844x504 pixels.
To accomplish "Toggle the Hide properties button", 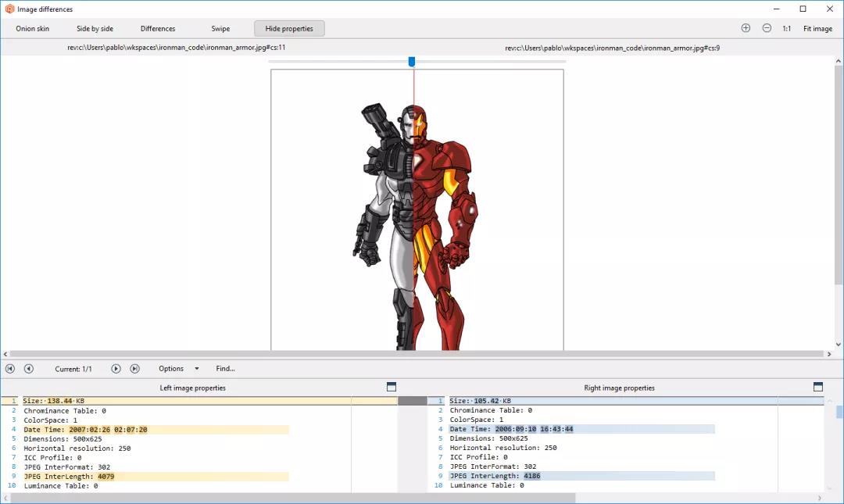I will (x=289, y=29).
